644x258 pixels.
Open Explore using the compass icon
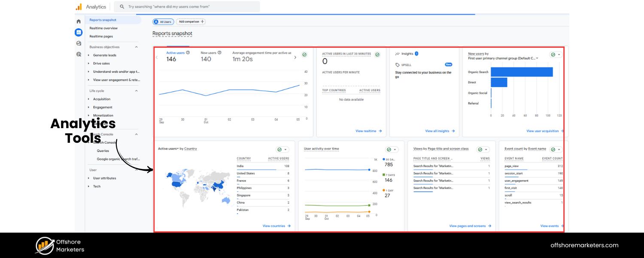coord(78,43)
